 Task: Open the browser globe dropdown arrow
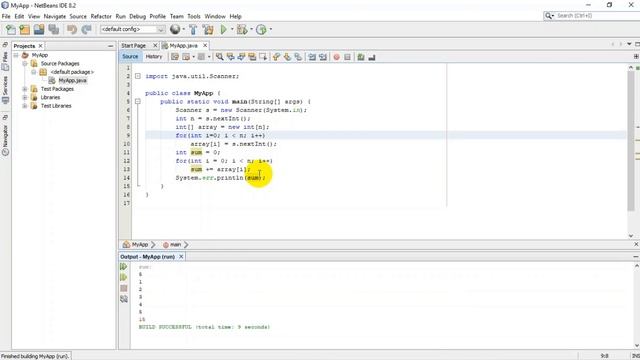(184, 29)
